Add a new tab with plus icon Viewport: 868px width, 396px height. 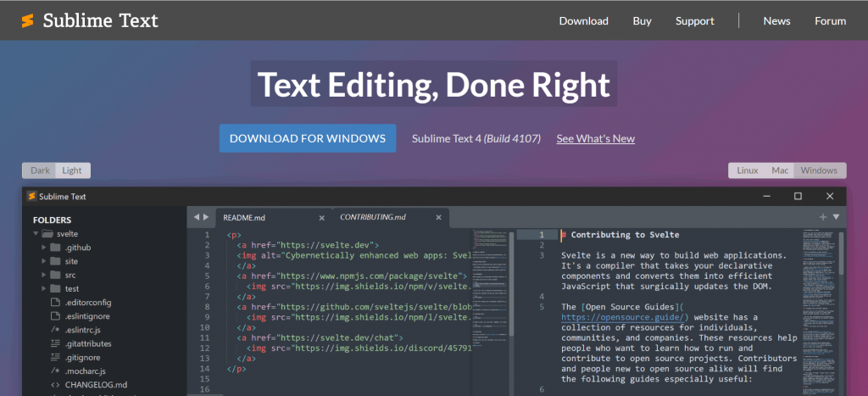823,217
